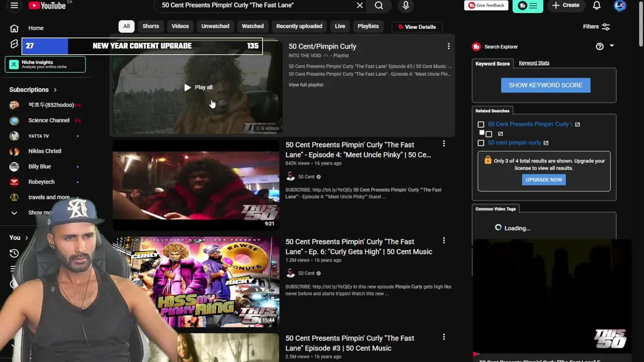The height and width of the screenshot is (362, 644).
Task: Click into the YouTube search text field
Action: [x=254, y=6]
